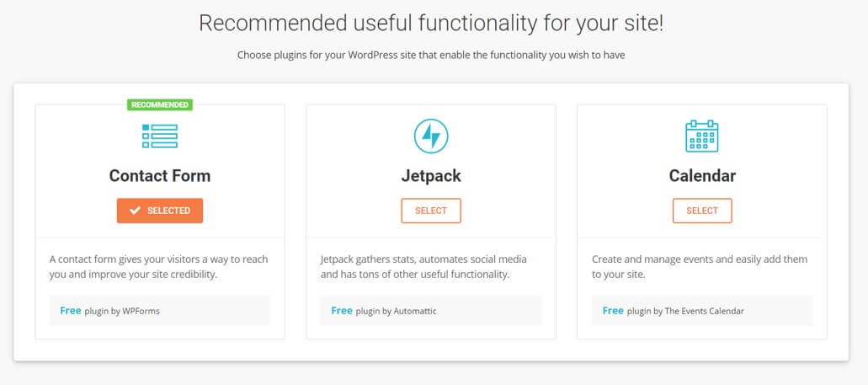Deselect the Contact Form plugin
Image resolution: width=868 pixels, height=385 pixels.
coord(160,211)
